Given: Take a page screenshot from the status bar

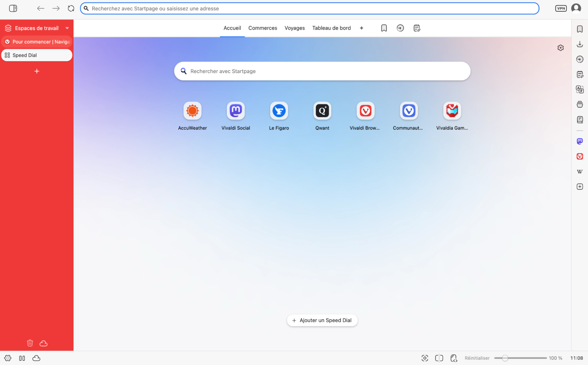Looking at the screenshot, I should (x=424, y=358).
